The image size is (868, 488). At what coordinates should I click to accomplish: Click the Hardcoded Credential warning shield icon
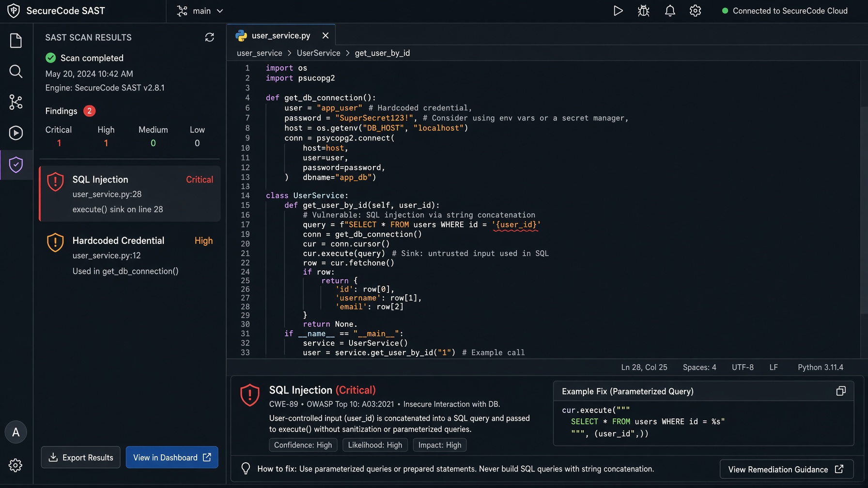point(55,243)
